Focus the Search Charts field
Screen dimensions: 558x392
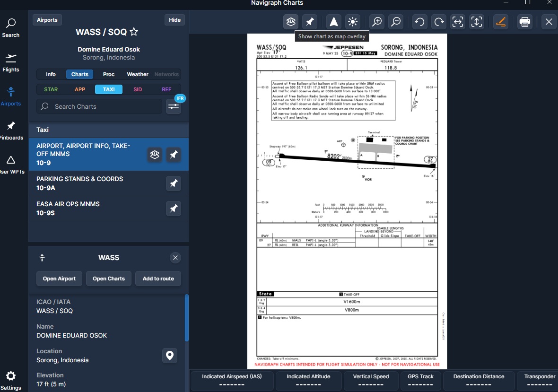point(99,106)
